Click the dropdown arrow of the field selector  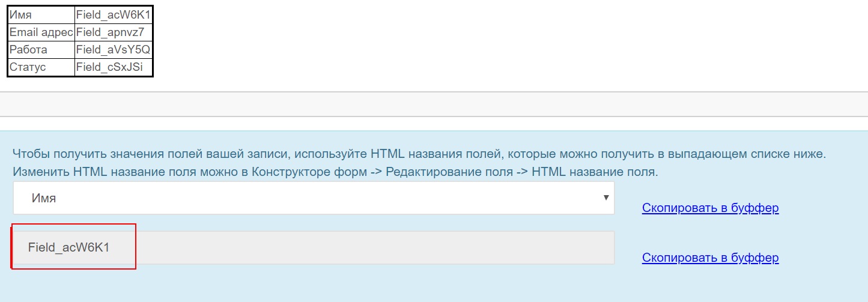pyautogui.click(x=607, y=198)
